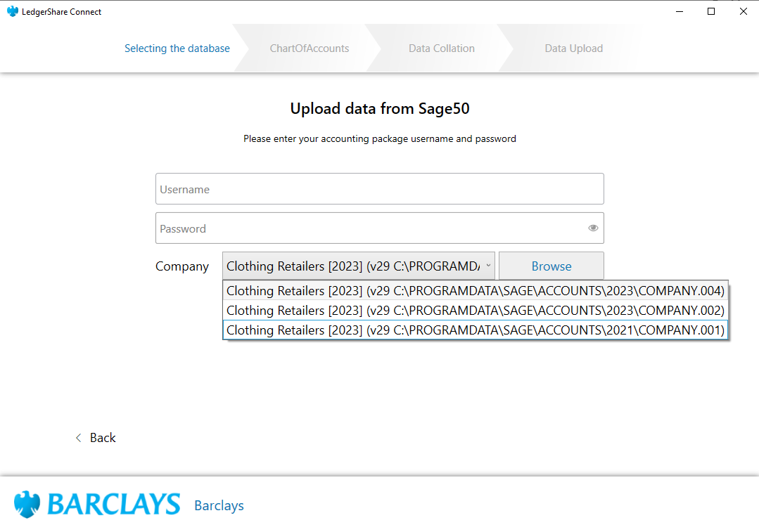Click the Browse button
Screen dimensions: 759x532
click(551, 266)
